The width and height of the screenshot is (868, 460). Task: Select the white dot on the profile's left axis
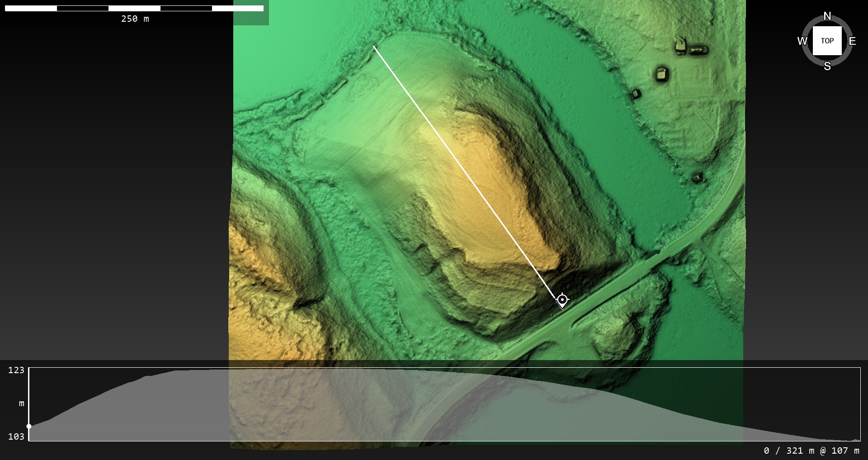[x=29, y=426]
